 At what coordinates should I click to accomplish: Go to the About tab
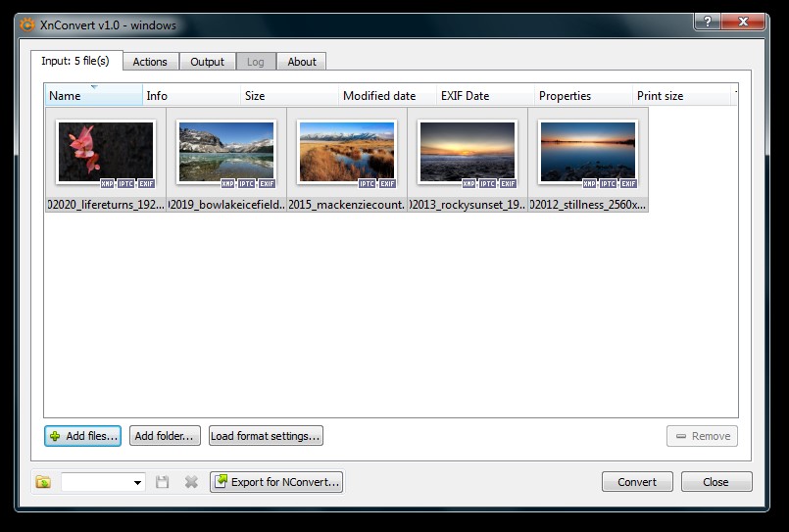tap(302, 62)
